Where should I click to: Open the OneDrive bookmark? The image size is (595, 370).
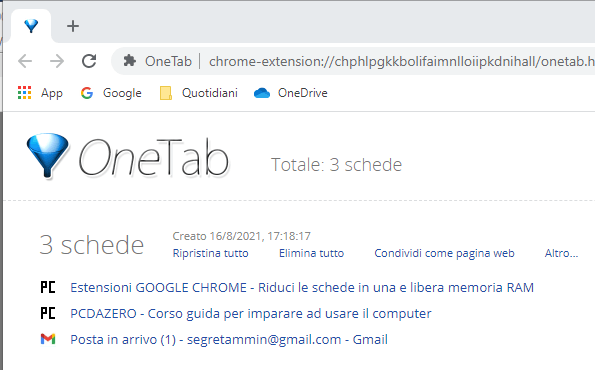tap(291, 93)
